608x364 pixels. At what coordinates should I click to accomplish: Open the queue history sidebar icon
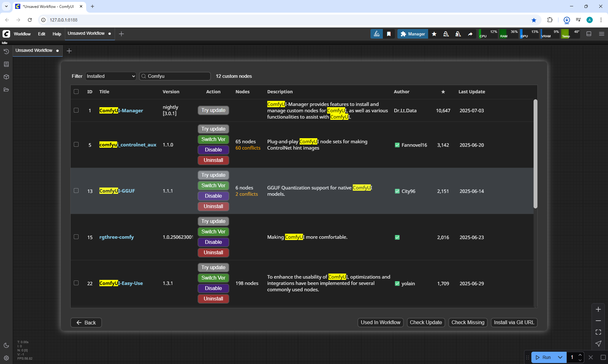(6, 51)
